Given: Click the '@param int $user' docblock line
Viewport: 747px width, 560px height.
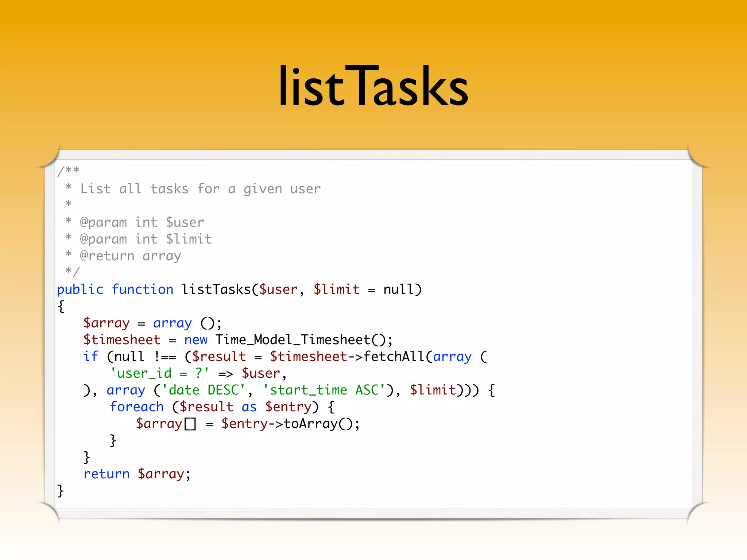Looking at the screenshot, I should [x=135, y=222].
